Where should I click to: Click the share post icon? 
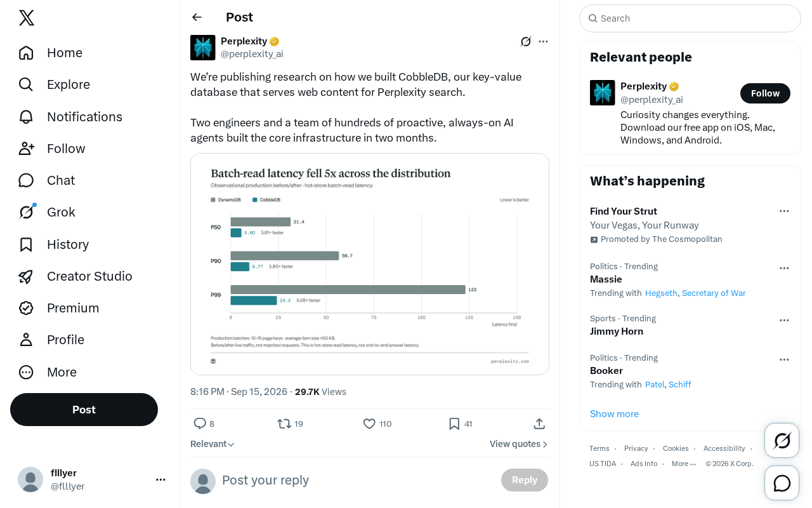539,424
